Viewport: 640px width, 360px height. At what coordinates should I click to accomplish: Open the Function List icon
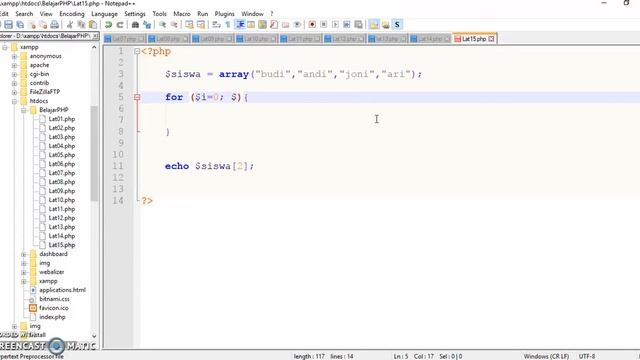click(x=274, y=24)
